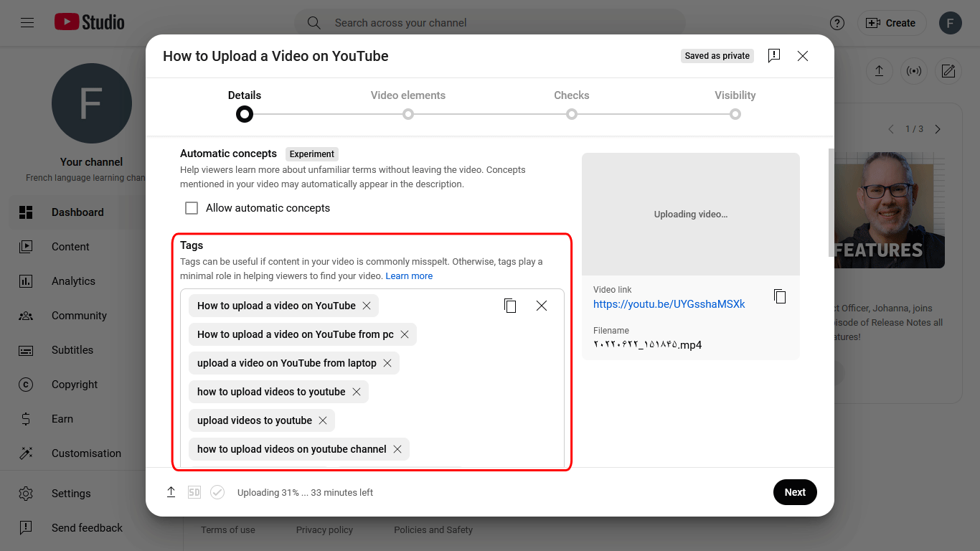The height and width of the screenshot is (551, 980).
Task: Select the Video elements step
Action: [408, 104]
